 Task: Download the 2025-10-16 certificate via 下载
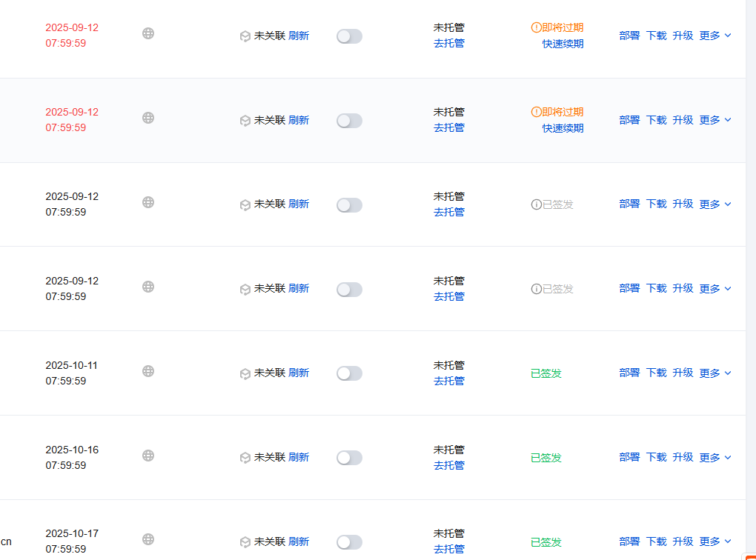click(656, 457)
